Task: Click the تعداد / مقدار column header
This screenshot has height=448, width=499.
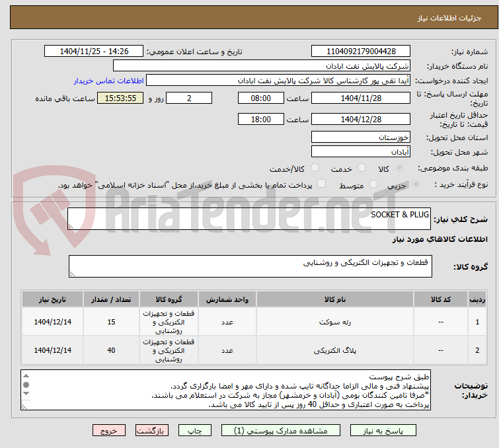Action: pyautogui.click(x=111, y=299)
